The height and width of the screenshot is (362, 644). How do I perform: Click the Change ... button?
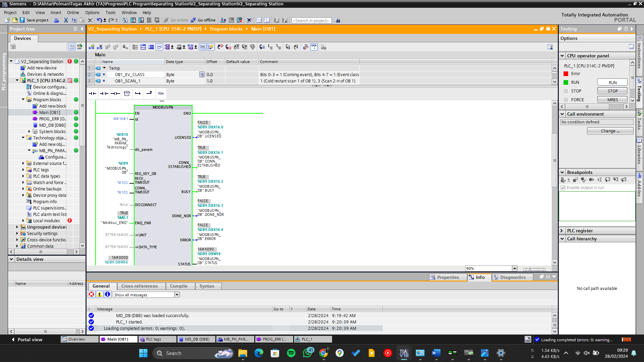610,131
